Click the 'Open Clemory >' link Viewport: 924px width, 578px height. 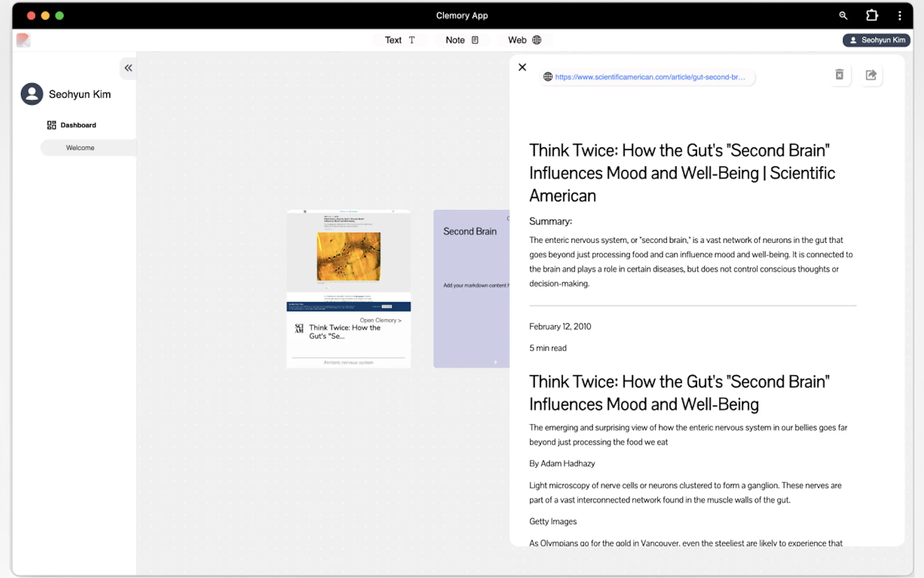click(381, 320)
